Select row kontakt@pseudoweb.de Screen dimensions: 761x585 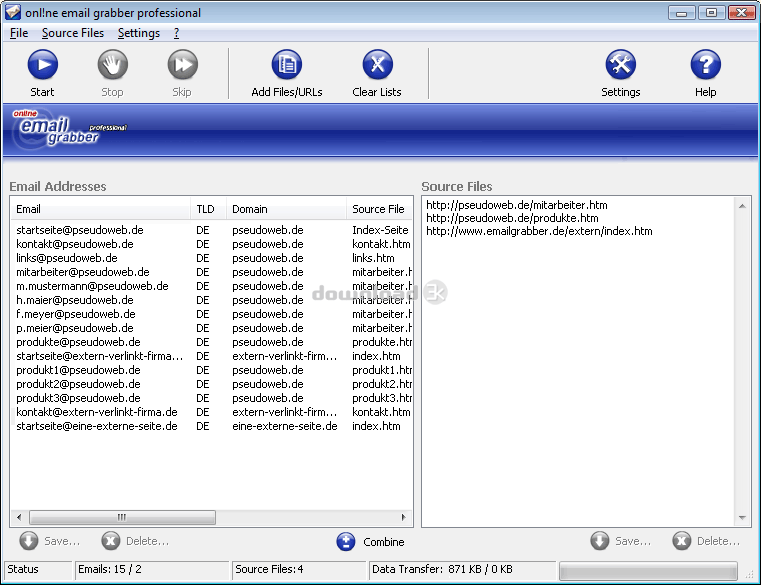point(212,244)
